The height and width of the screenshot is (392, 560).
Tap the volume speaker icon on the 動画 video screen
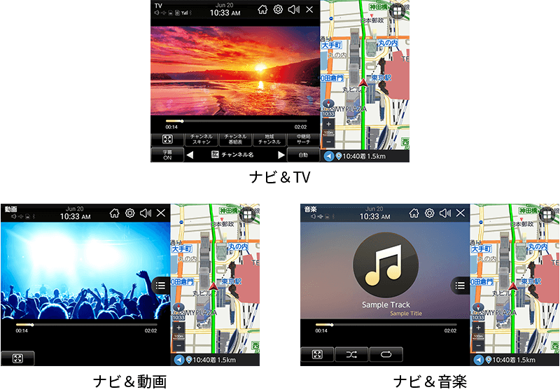pyautogui.click(x=146, y=213)
